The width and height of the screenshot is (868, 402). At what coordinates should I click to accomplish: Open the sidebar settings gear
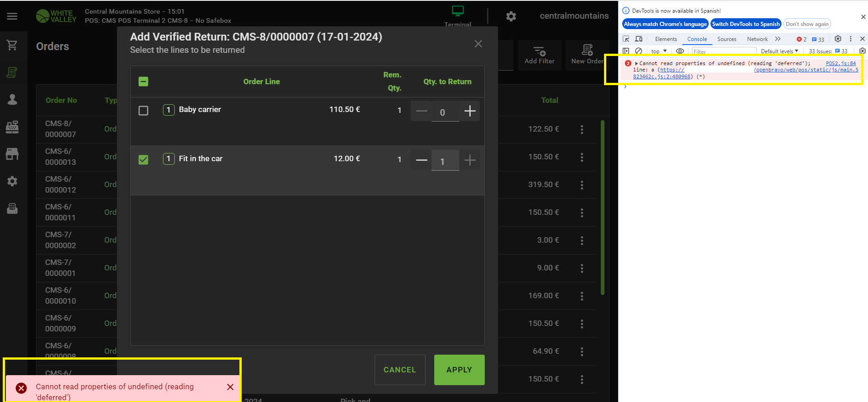[x=12, y=181]
